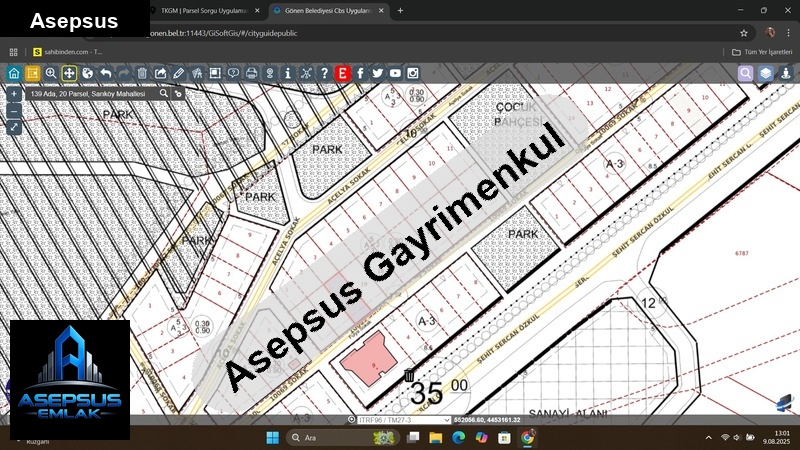Open the help question mark icon
Image resolution: width=800 pixels, height=450 pixels.
(324, 73)
